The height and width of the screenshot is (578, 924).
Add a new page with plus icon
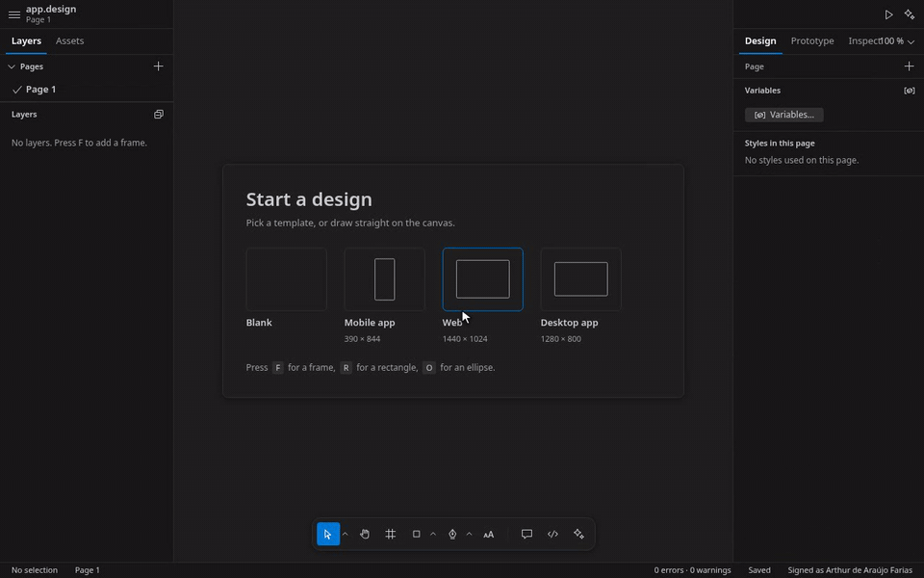tap(158, 66)
